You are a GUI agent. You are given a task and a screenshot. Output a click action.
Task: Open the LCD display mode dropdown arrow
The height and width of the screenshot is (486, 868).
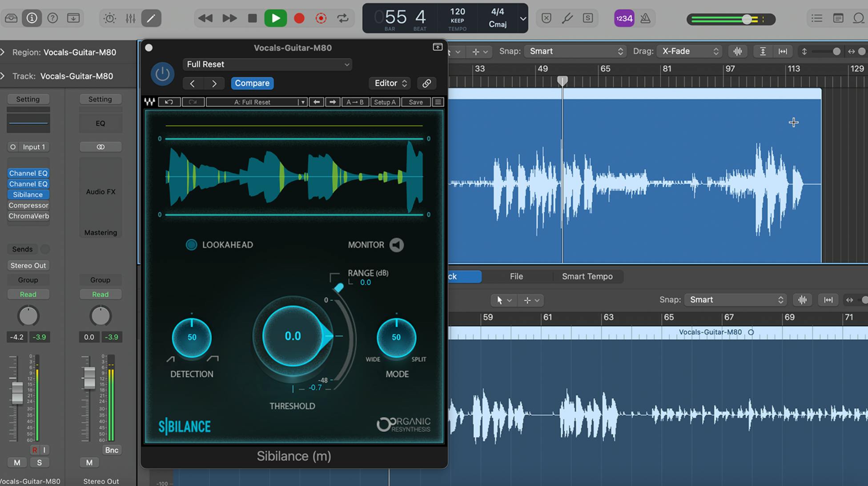point(523,19)
